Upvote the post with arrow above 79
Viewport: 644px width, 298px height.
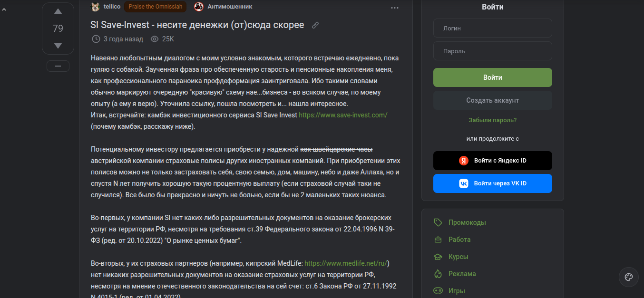(x=58, y=11)
